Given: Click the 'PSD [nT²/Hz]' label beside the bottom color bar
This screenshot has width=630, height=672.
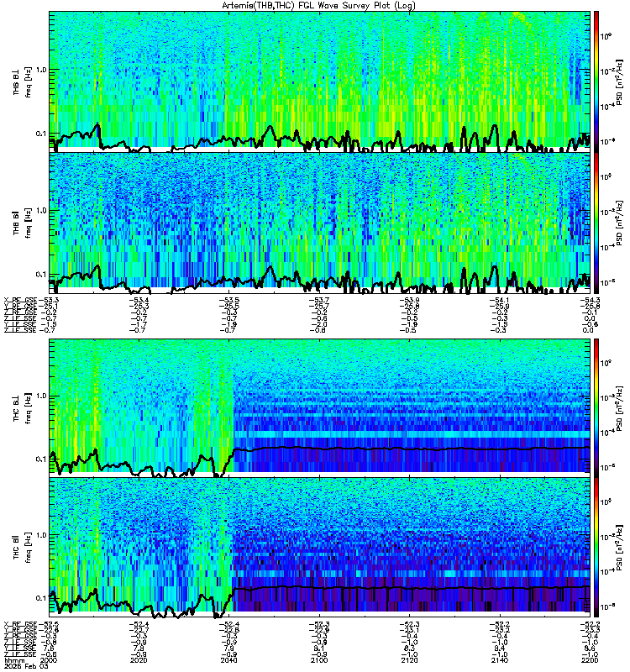Looking at the screenshot, I should click(x=620, y=547).
